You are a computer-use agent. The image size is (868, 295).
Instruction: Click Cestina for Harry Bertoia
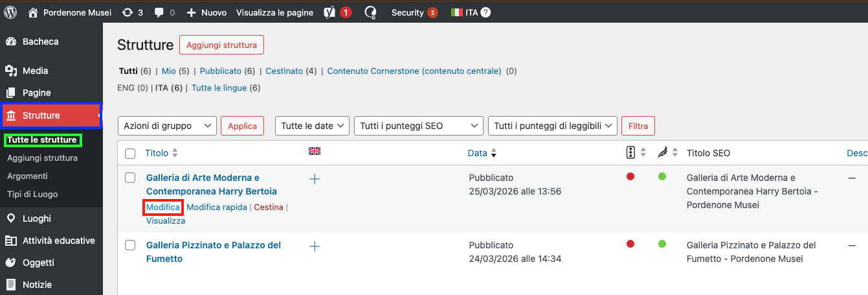(269, 207)
